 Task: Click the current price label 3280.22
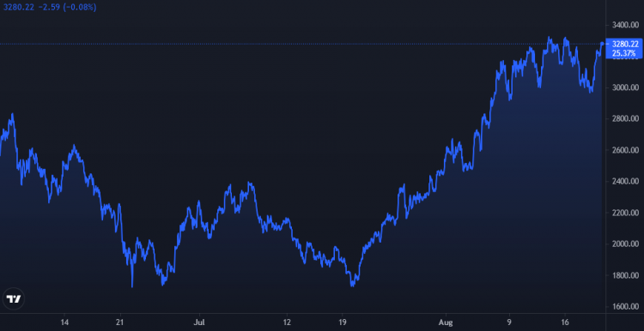click(x=625, y=45)
